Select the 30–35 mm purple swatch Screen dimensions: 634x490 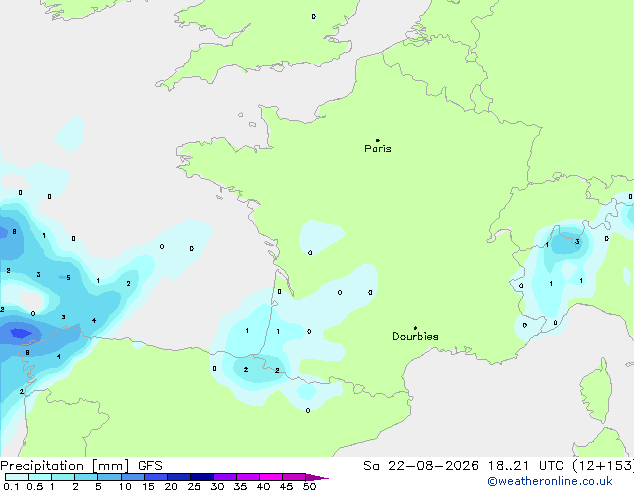coord(225,477)
